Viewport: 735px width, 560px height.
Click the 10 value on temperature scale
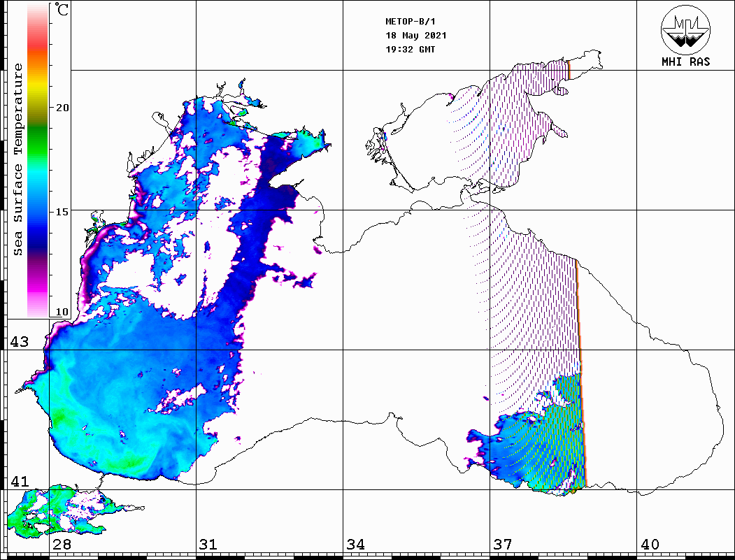pyautogui.click(x=62, y=312)
